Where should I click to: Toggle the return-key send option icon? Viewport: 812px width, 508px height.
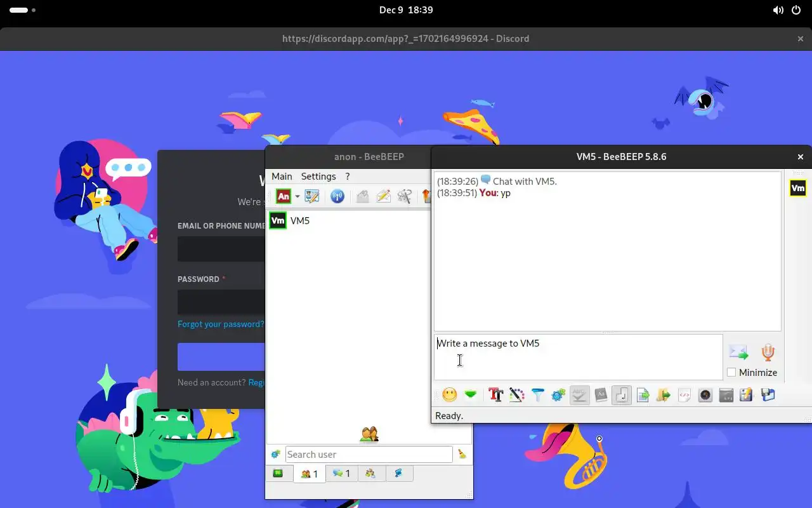point(622,395)
